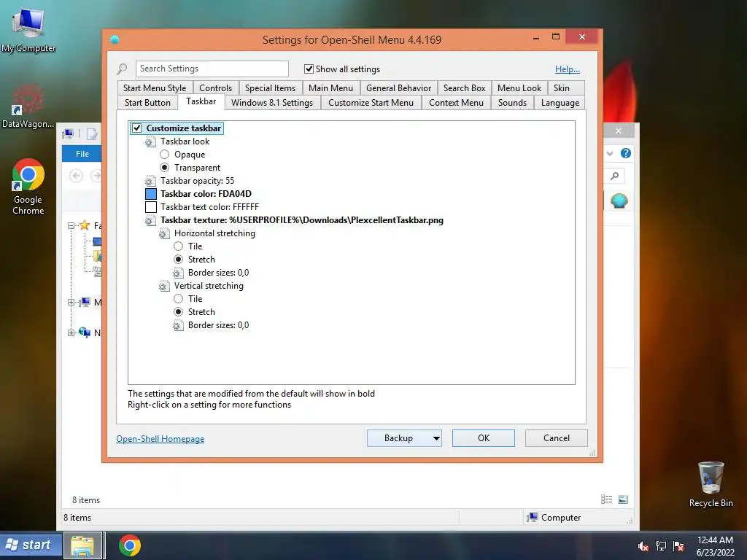Click the File Explorer taskbar icon
Viewport: 747px width, 560px height.
82,545
